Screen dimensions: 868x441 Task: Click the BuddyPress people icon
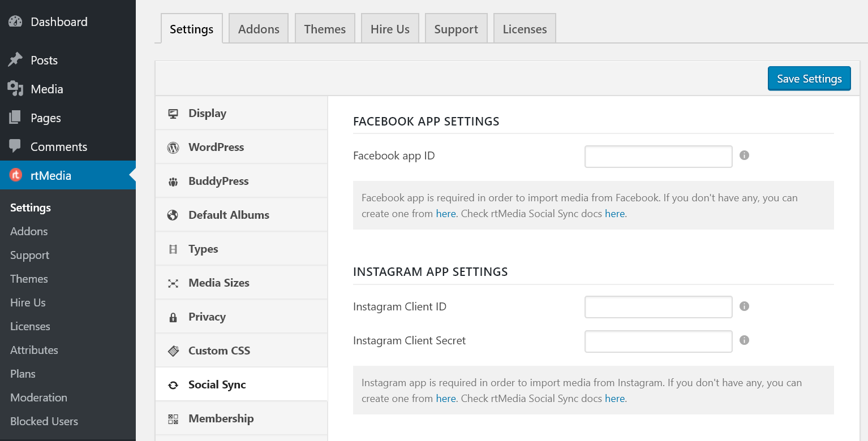coord(173,181)
